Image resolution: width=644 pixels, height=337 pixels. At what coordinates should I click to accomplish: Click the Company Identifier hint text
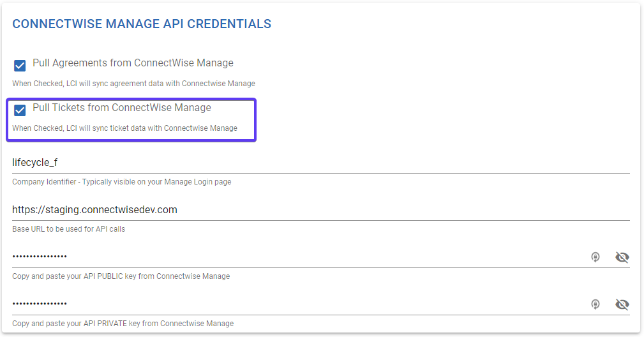coord(121,182)
